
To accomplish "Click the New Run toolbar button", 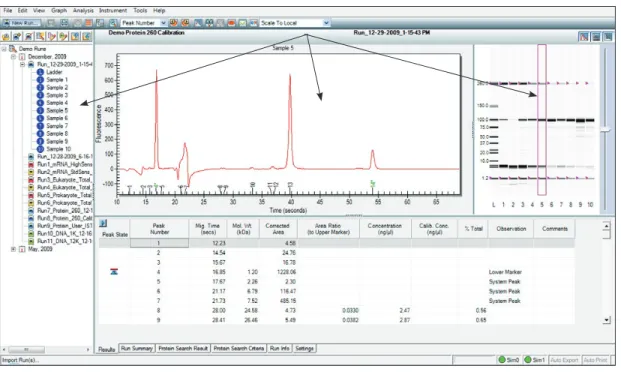I will (22, 23).
